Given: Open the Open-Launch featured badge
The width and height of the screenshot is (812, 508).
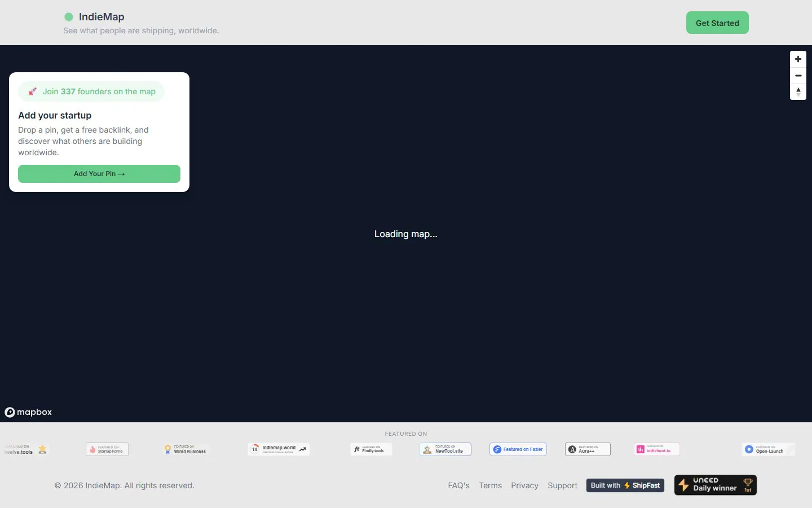Looking at the screenshot, I should pyautogui.click(x=769, y=449).
